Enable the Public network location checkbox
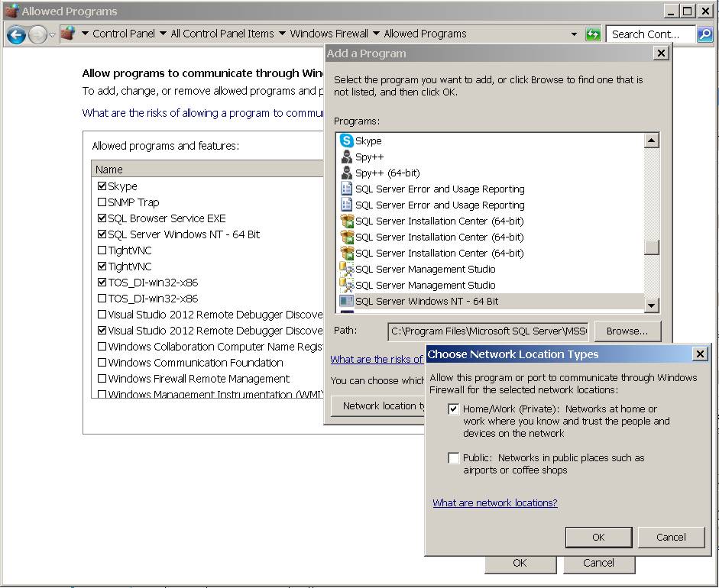Viewport: 719px width, 588px height. pyautogui.click(x=454, y=458)
